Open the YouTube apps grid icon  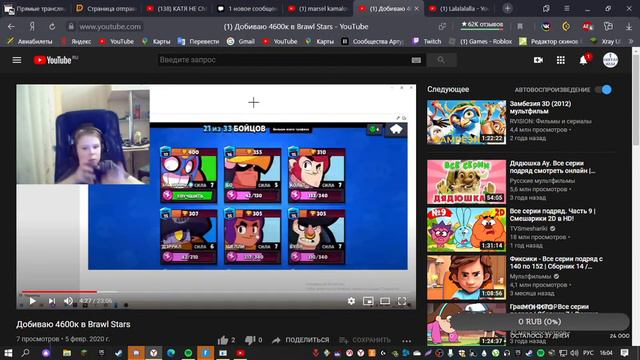[x=561, y=60]
